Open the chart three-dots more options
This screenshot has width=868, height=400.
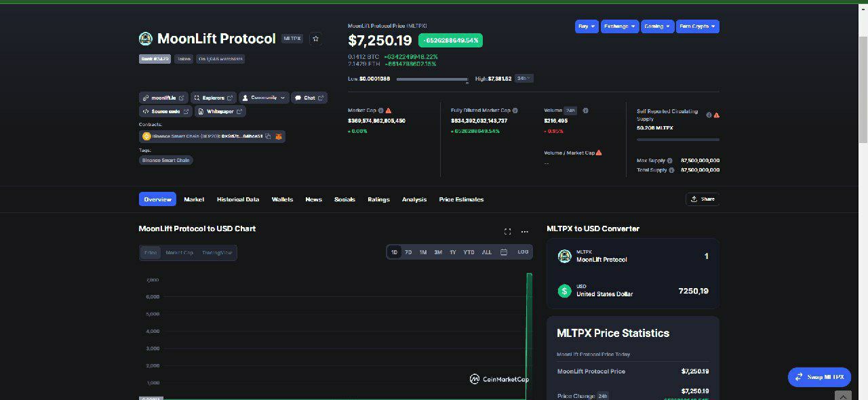(524, 232)
